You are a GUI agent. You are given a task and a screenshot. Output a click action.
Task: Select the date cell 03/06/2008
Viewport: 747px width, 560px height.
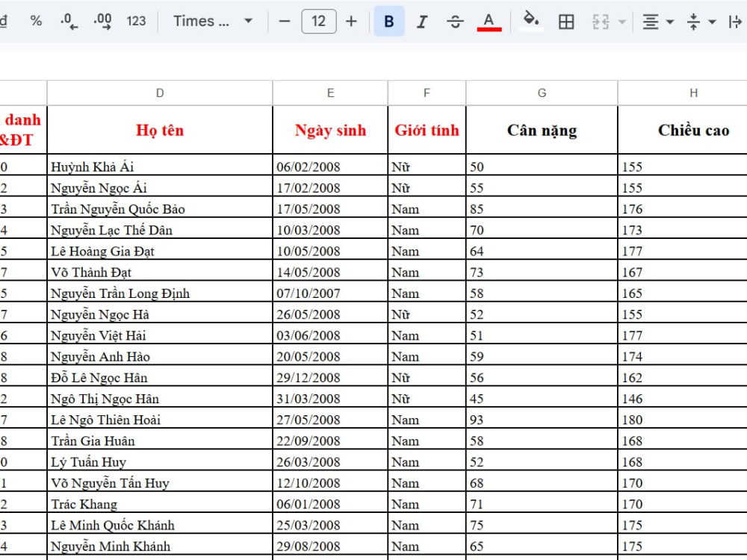coord(330,333)
